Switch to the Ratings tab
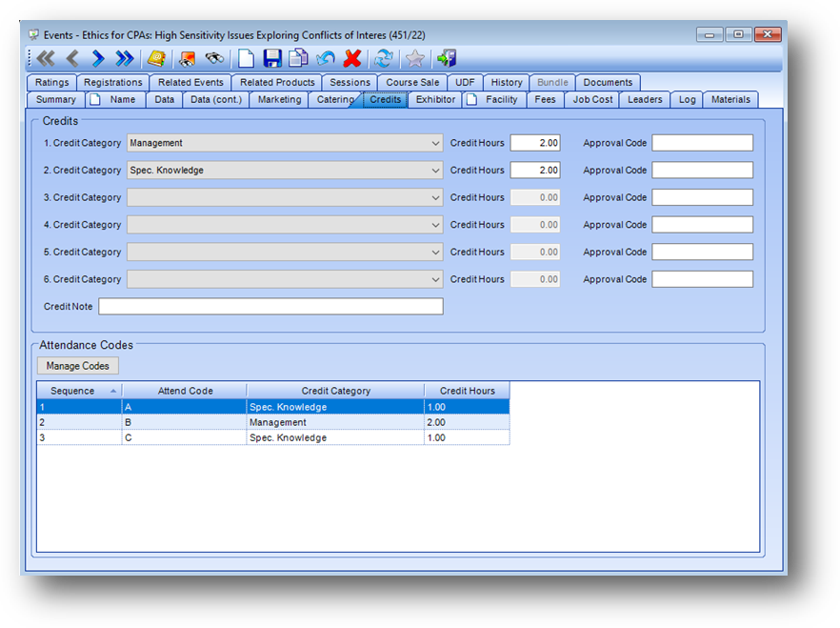This screenshot has height=628, width=840. point(52,83)
